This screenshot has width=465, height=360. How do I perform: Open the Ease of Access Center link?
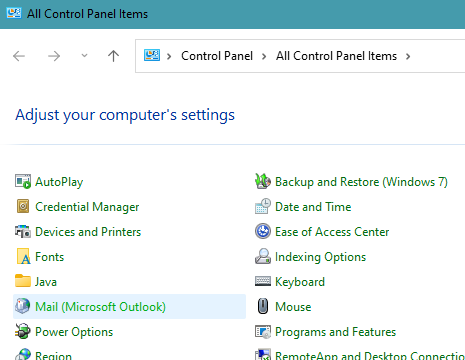point(332,232)
